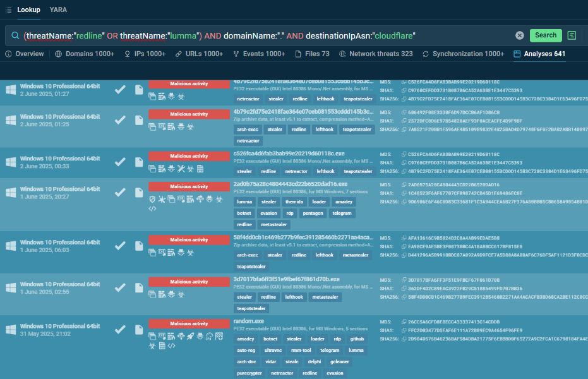Switch to the YARA tab
588x379 pixels.
(58, 9)
